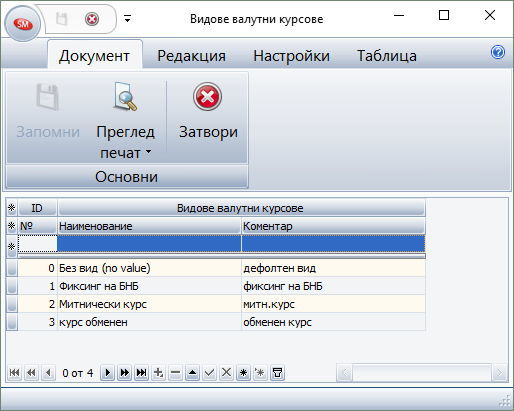Sort by the Наименование column header
The width and height of the screenshot is (514, 411).
point(149,226)
